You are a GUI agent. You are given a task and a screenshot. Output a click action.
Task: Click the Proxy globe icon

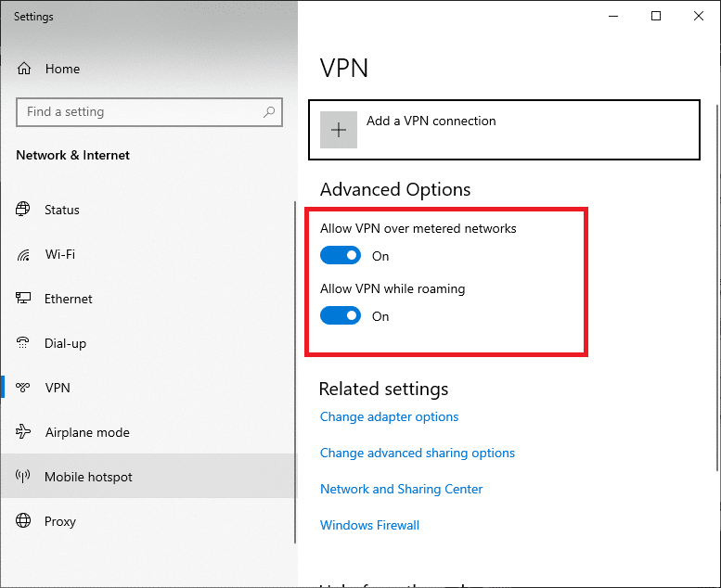click(x=24, y=521)
